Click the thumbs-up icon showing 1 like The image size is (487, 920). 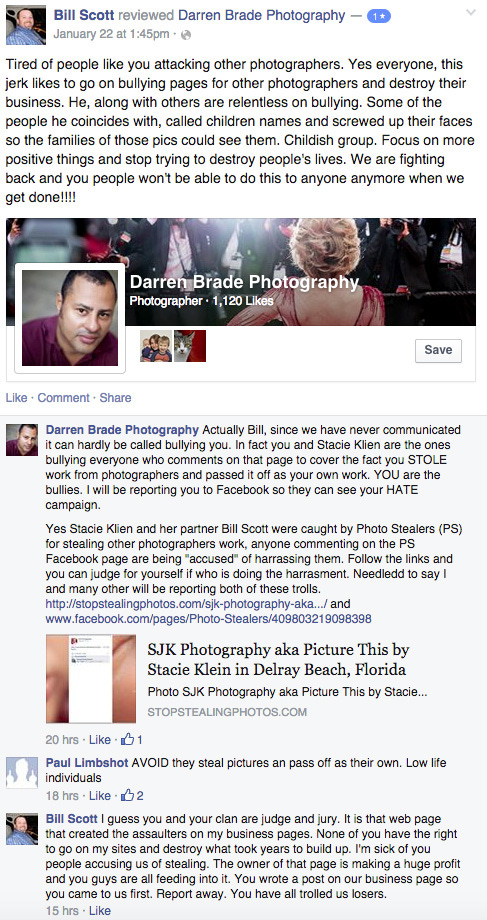pyautogui.click(x=127, y=739)
